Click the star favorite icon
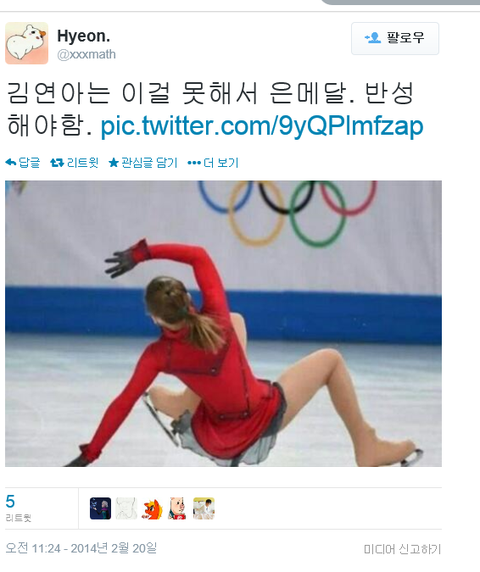480x572 pixels. tap(113, 163)
